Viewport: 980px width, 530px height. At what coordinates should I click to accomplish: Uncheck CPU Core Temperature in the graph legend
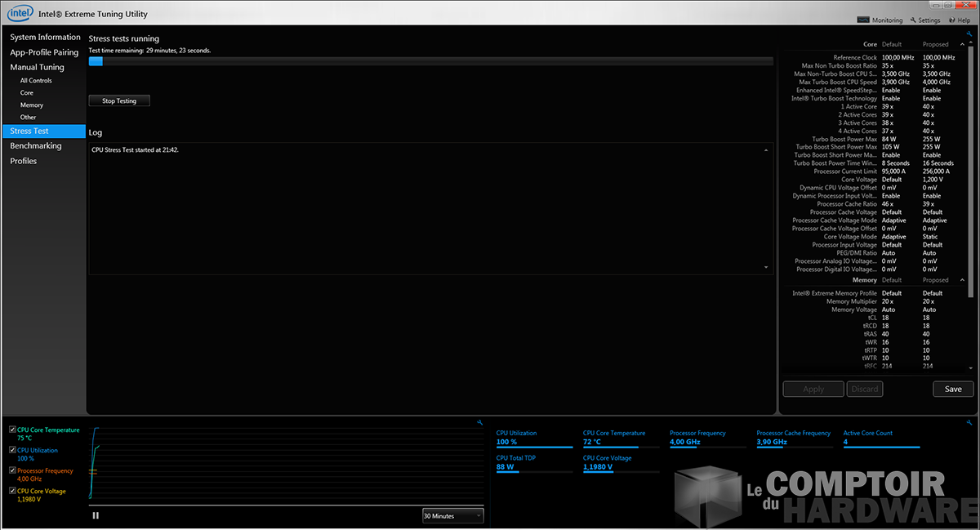pos(12,430)
